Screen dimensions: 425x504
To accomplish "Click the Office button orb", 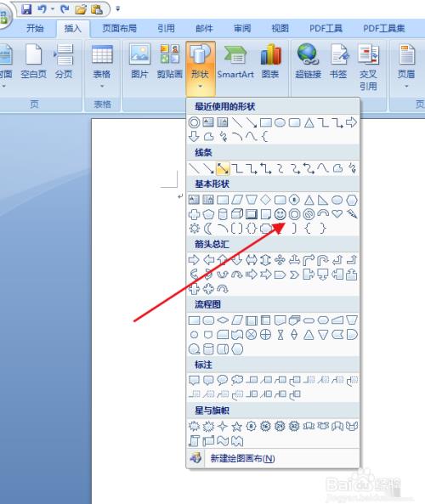I will pos(4,17).
